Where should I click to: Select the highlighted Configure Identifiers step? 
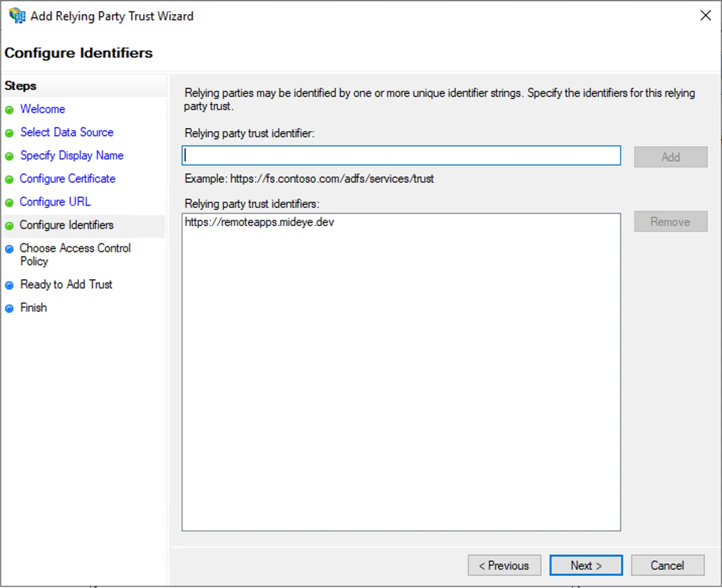click(66, 225)
